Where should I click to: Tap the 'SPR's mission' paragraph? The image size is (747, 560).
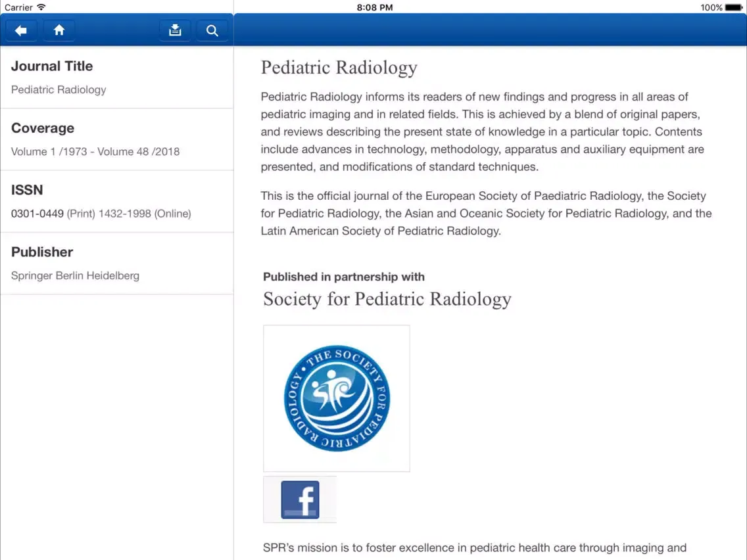pyautogui.click(x=475, y=548)
